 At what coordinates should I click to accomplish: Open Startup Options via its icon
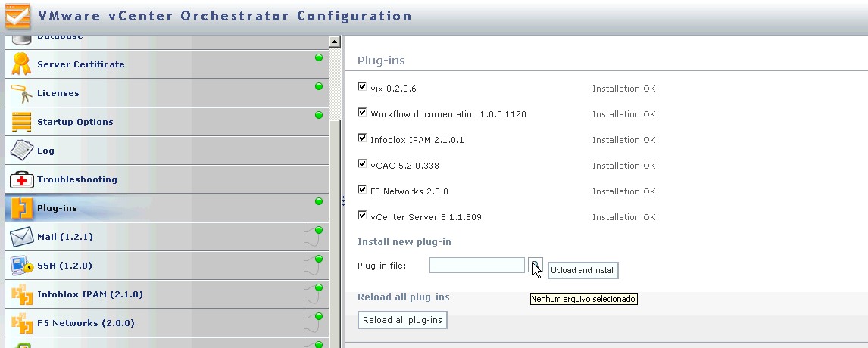pyautogui.click(x=21, y=122)
